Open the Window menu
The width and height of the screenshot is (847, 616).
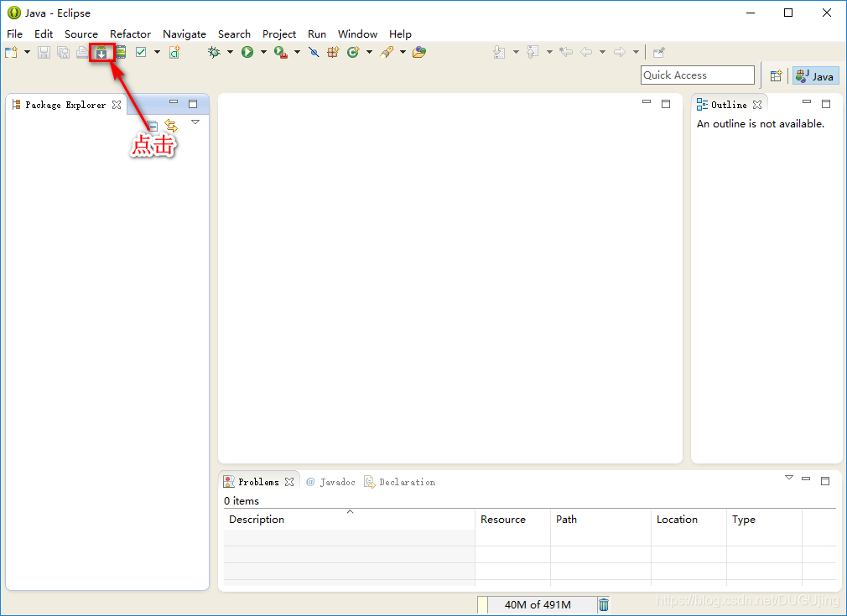click(x=357, y=34)
